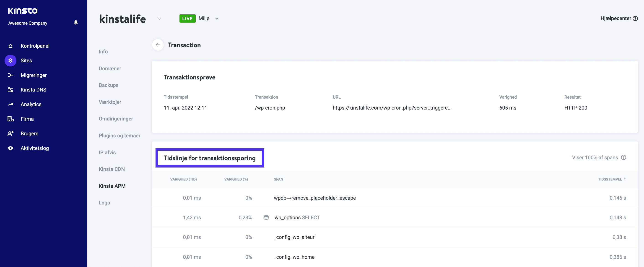644x267 pixels.
Task: Open Analytics in the sidebar
Action: (x=31, y=104)
